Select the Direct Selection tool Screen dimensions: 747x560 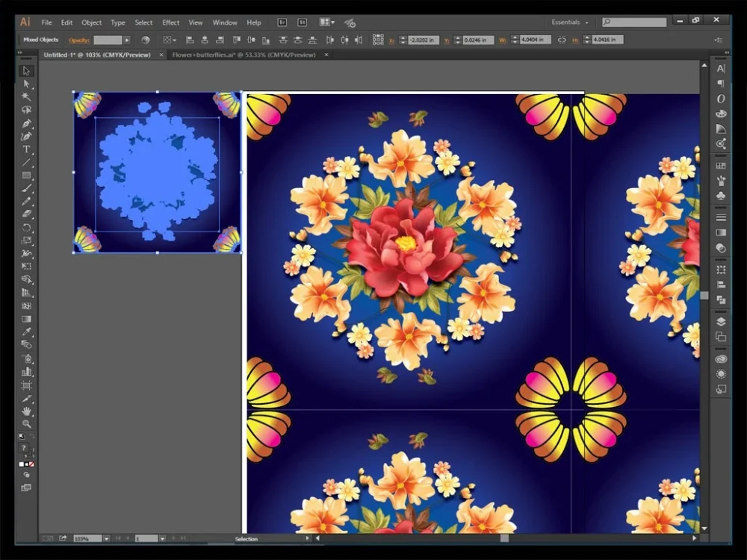26,84
